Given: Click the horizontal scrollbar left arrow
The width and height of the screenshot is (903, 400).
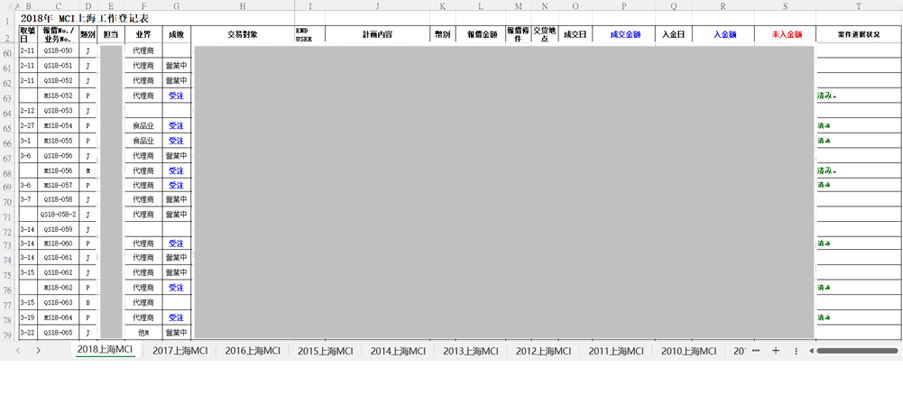Looking at the screenshot, I should tap(811, 351).
